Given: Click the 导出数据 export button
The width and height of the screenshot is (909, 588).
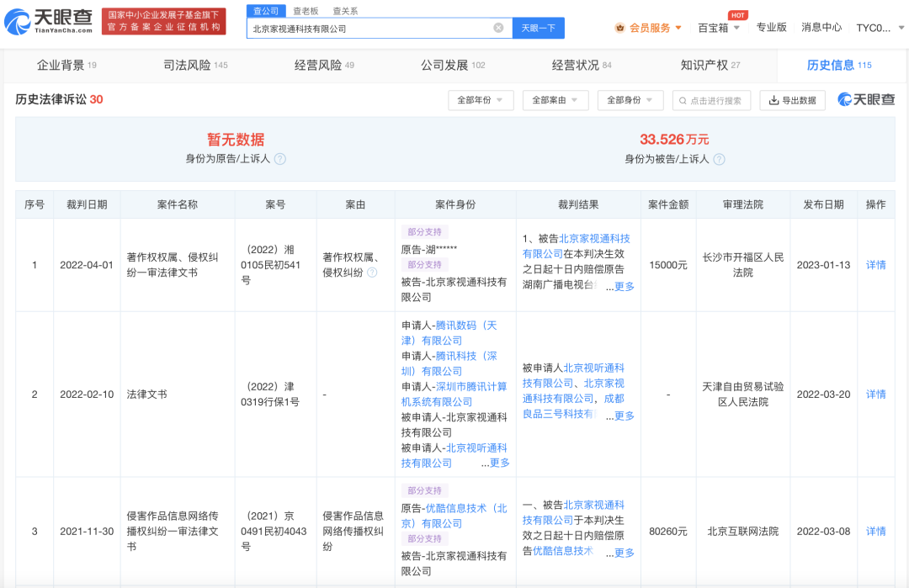Looking at the screenshot, I should 792,100.
